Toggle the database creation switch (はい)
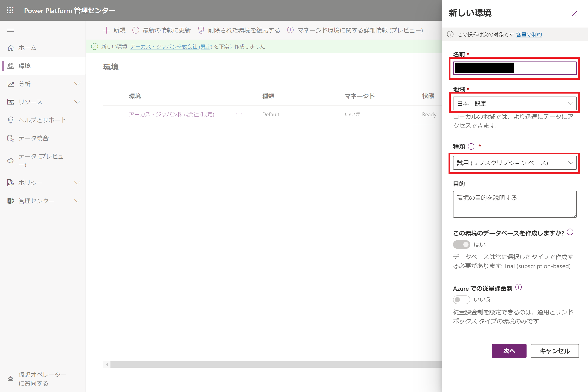The height and width of the screenshot is (392, 588). [x=462, y=244]
